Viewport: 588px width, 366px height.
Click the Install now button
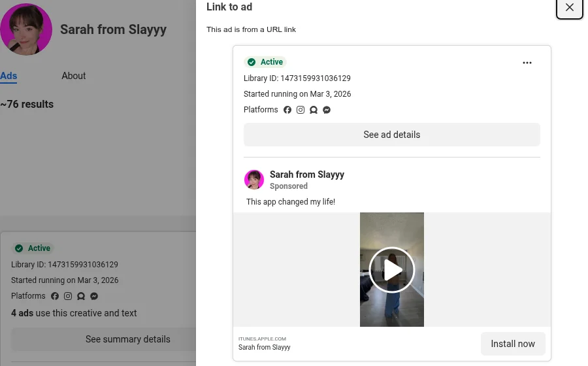513,344
